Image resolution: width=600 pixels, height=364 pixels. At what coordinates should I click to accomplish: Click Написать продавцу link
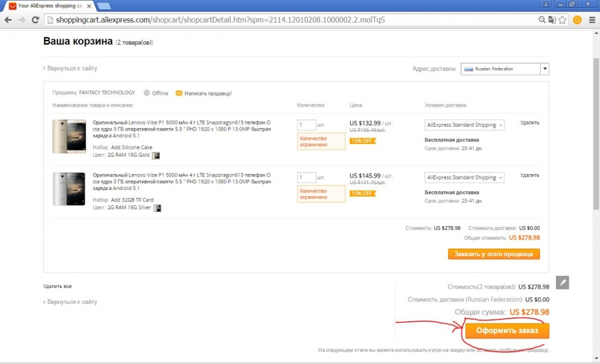208,93
